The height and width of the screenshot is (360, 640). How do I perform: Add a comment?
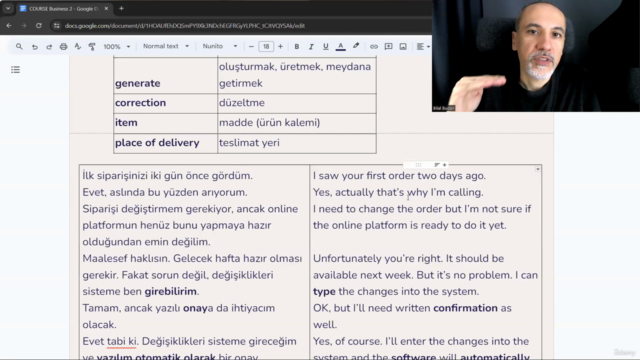(389, 47)
